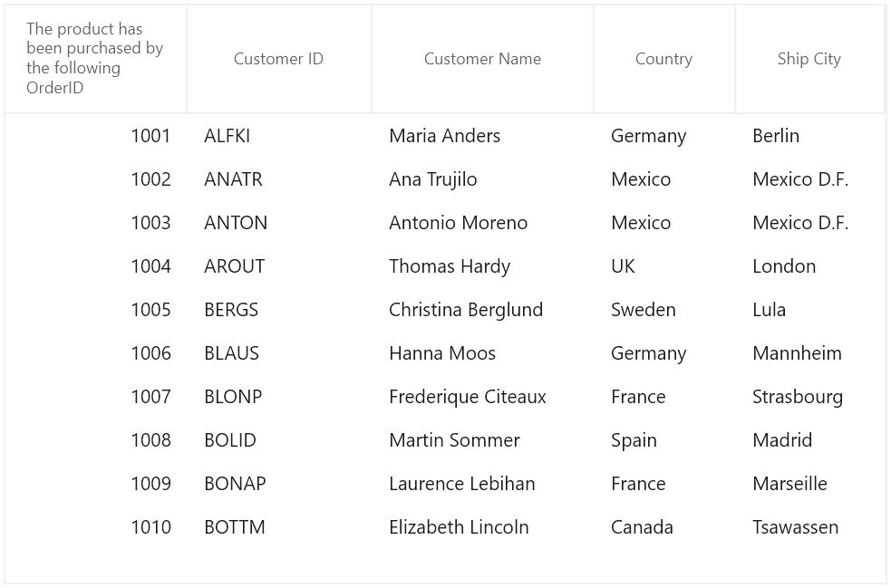
Task: Click the Tsawassen ship city cell
Action: pyautogui.click(x=810, y=527)
